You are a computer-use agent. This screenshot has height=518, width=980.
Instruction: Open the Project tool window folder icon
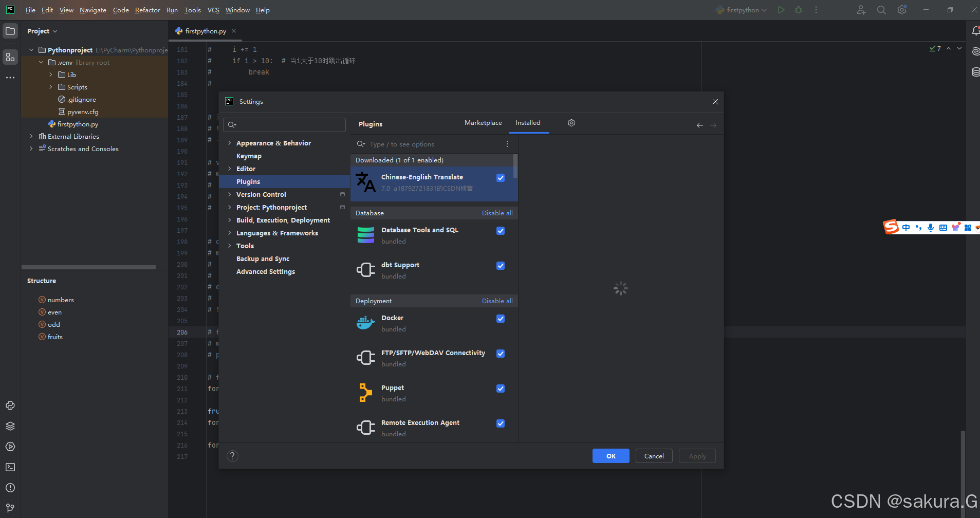[10, 31]
